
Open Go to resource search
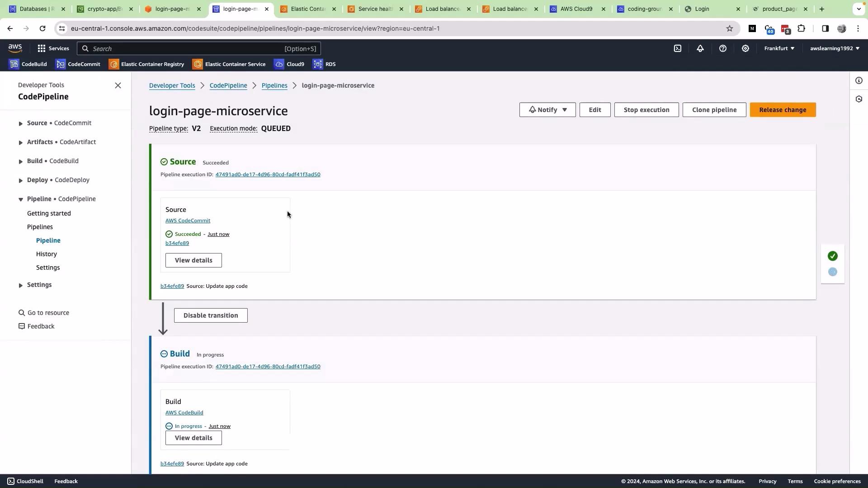44,313
